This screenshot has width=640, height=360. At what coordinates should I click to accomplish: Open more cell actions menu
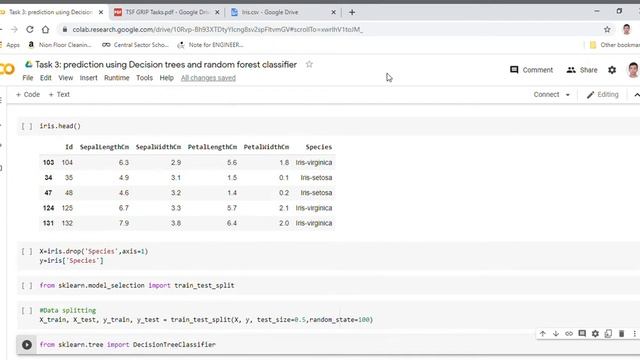pos(634,333)
